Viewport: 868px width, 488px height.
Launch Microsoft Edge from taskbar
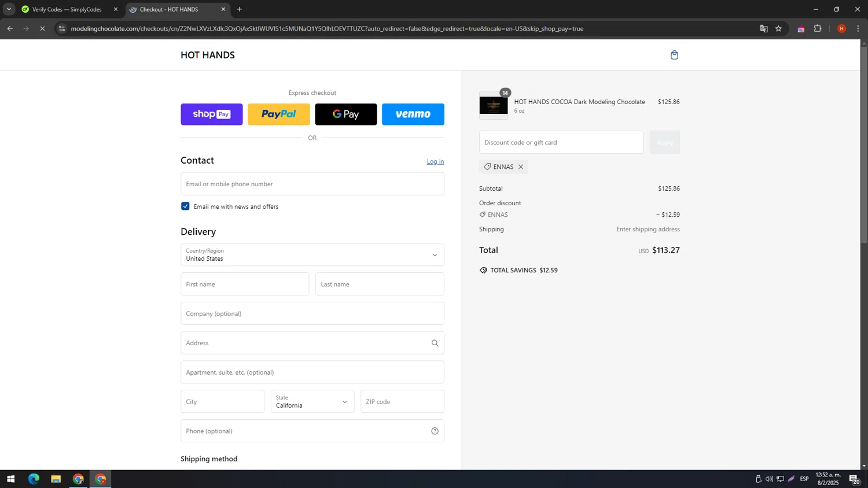pyautogui.click(x=34, y=479)
